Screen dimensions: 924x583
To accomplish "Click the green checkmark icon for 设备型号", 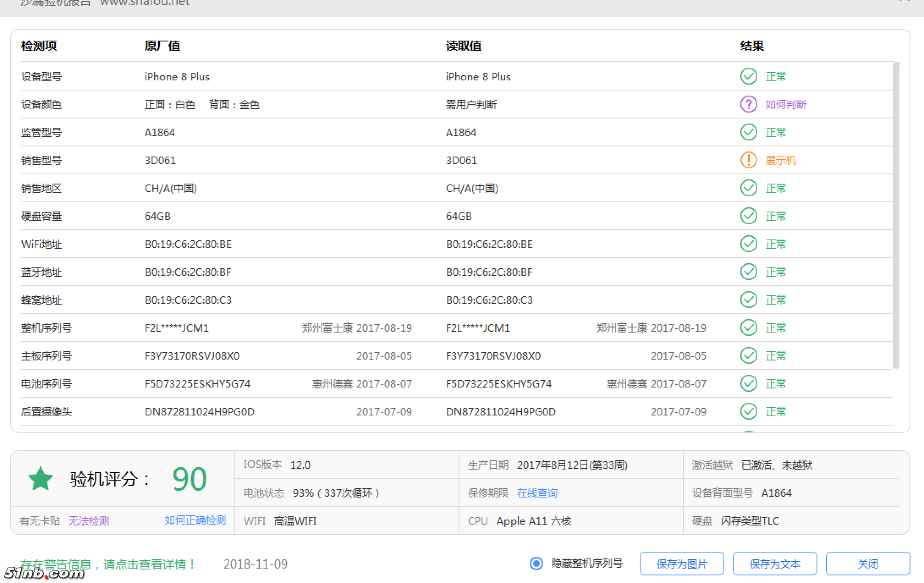I will tap(748, 77).
